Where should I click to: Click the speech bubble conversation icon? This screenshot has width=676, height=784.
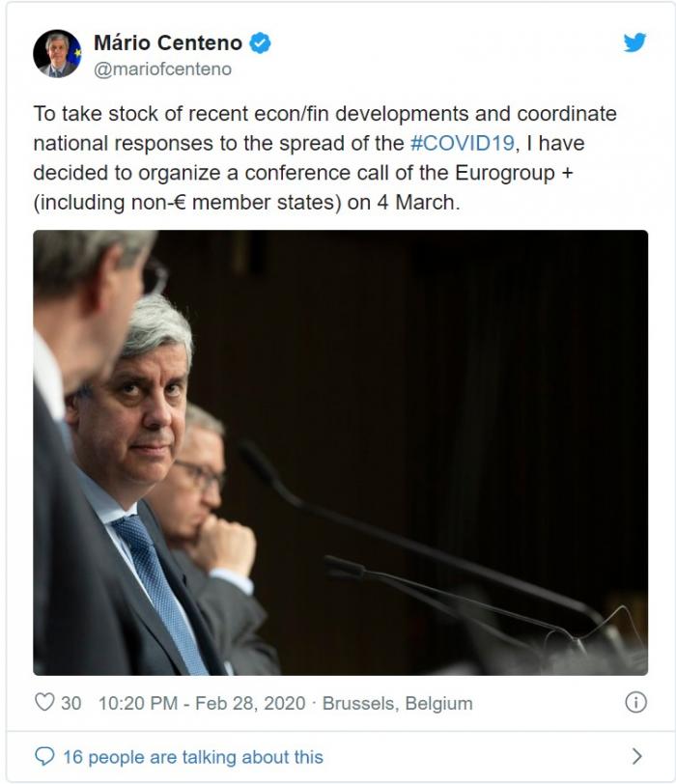click(44, 757)
